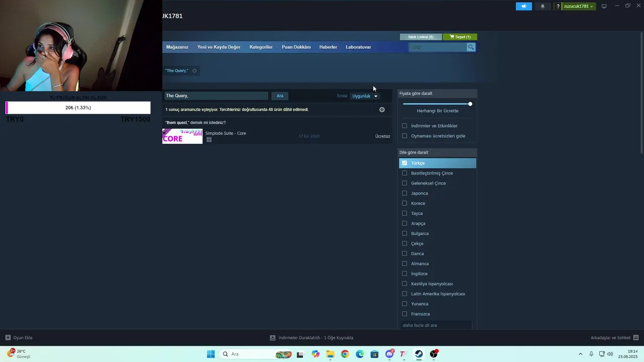Open Haberler tab
This screenshot has height=362, width=644.
point(328,47)
